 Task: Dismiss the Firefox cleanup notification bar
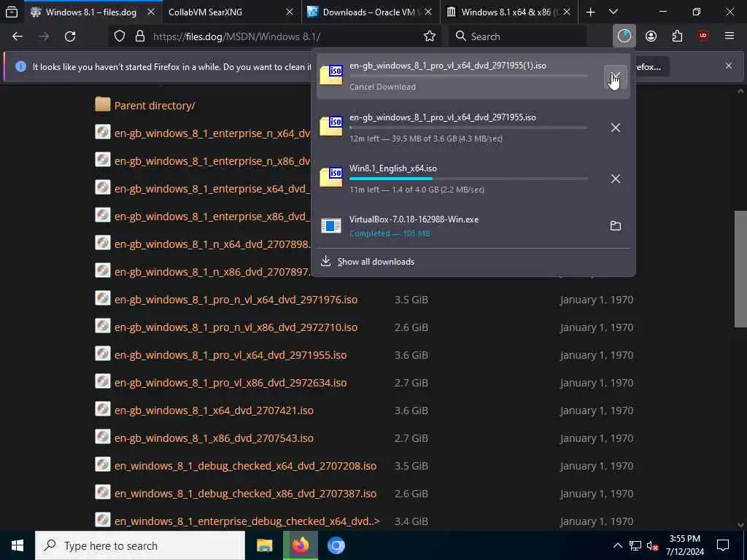coord(729,66)
